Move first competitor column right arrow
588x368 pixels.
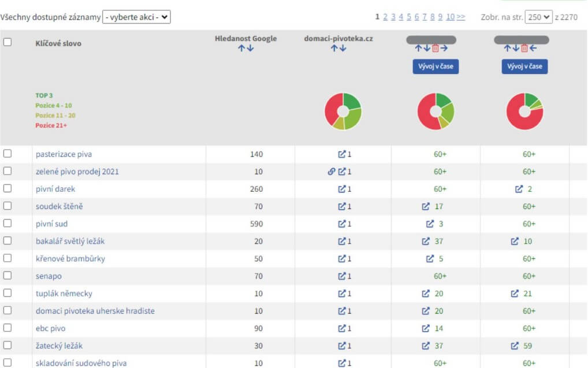point(444,49)
